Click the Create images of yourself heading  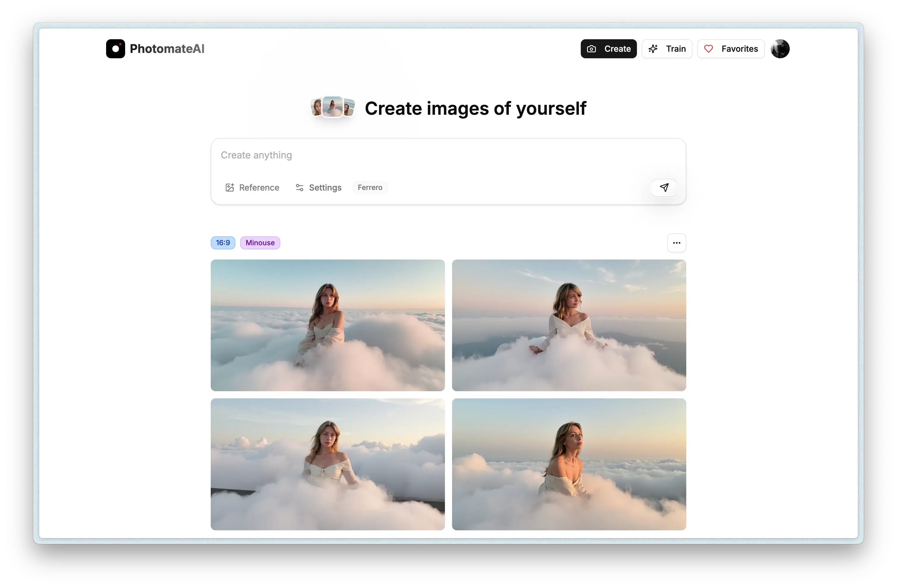coord(475,108)
